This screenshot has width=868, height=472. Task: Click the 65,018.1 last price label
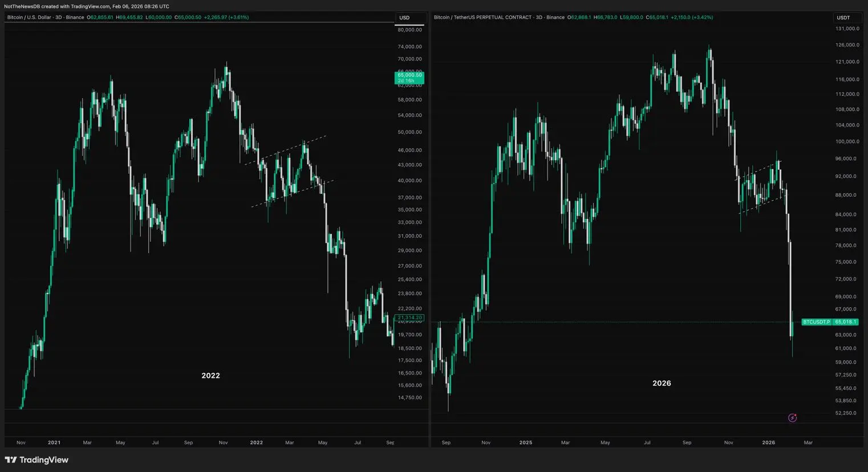click(845, 322)
